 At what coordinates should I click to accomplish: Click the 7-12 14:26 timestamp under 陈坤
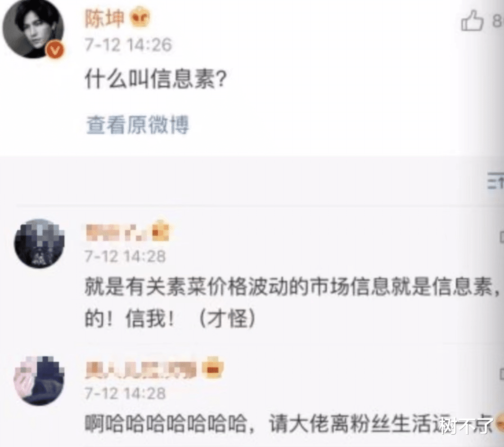coord(128,45)
